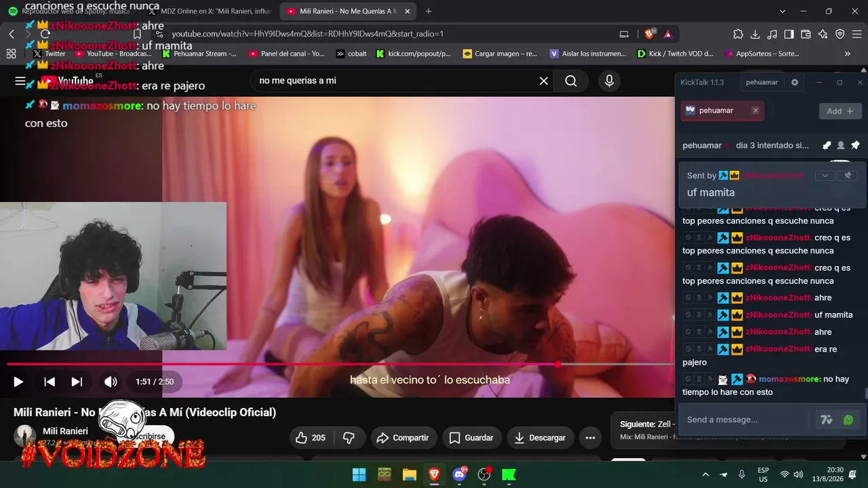This screenshot has width=868, height=488.
Task: Switch to the MDZ Online en X tab
Action: [x=210, y=12]
